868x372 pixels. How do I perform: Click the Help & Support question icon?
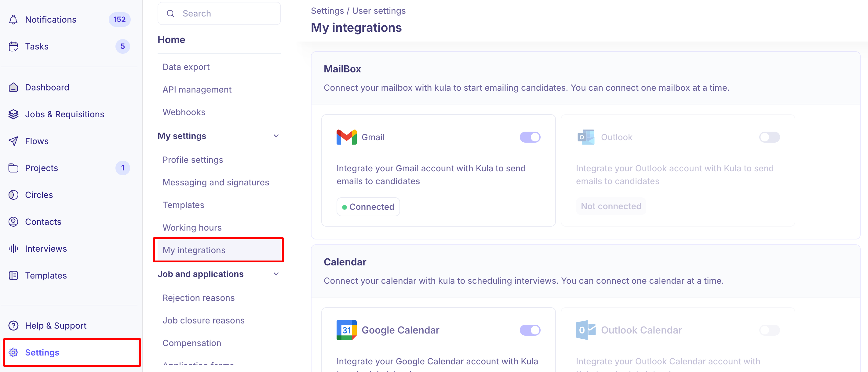point(13,326)
